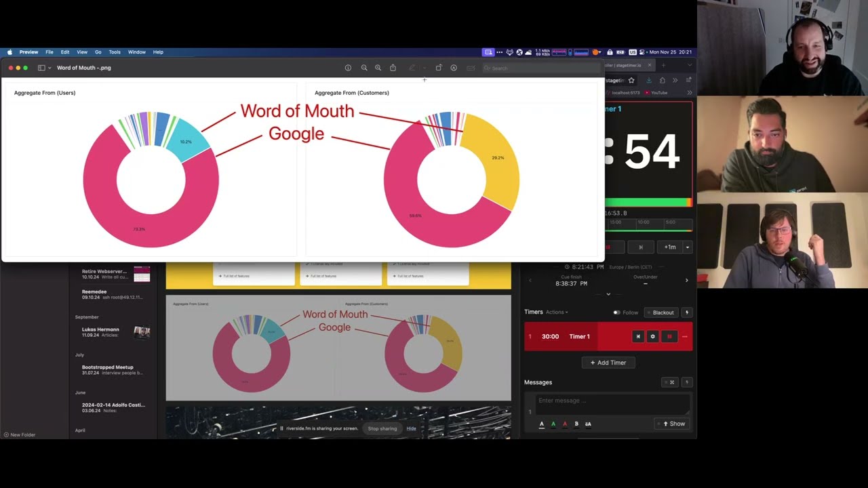
Task: Click the lightning icon beside Blackout
Action: (x=687, y=312)
